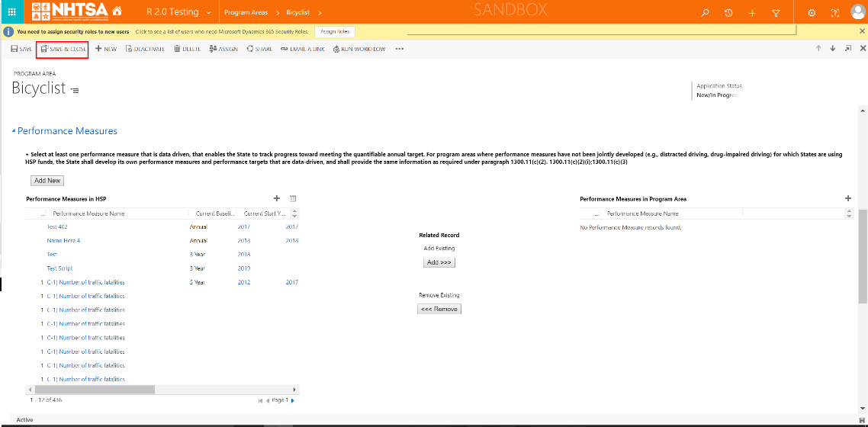
Task: Open HSP grid view icon
Action: point(294,198)
